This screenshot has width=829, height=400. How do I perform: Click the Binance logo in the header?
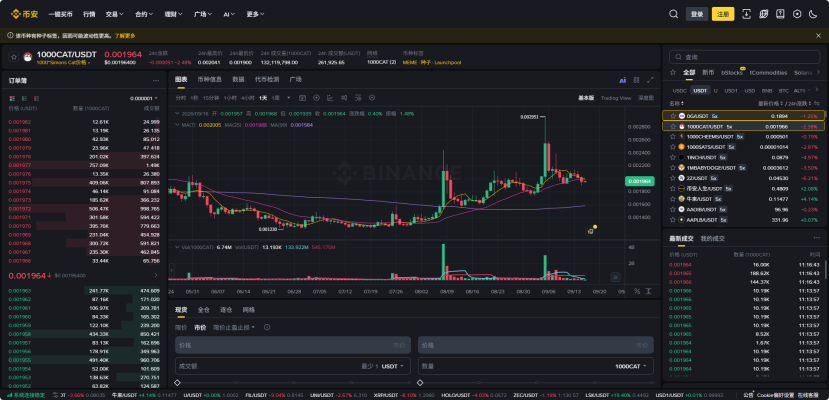(x=24, y=14)
